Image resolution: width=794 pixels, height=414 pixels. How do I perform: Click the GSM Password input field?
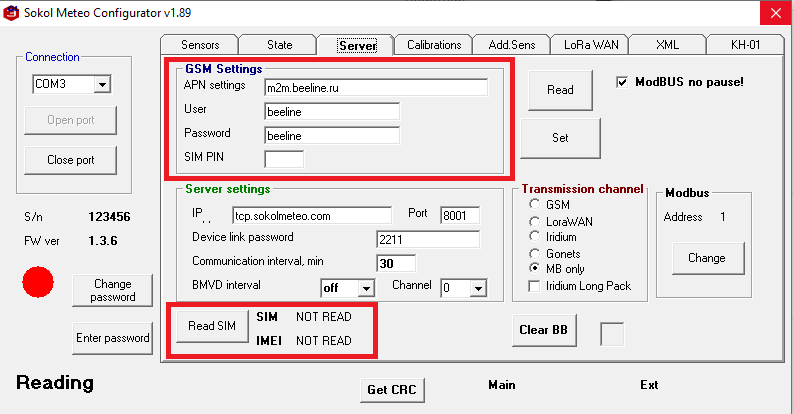332,136
